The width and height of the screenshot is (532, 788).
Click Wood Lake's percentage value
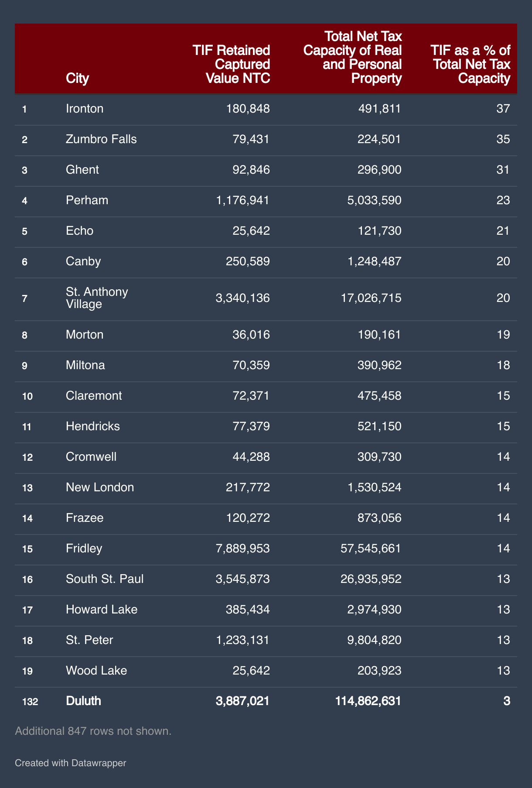point(503,671)
